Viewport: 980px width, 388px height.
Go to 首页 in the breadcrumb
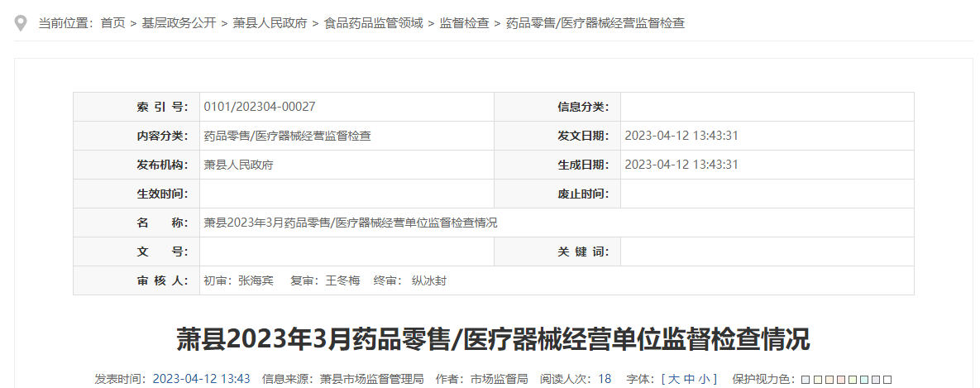click(x=112, y=23)
